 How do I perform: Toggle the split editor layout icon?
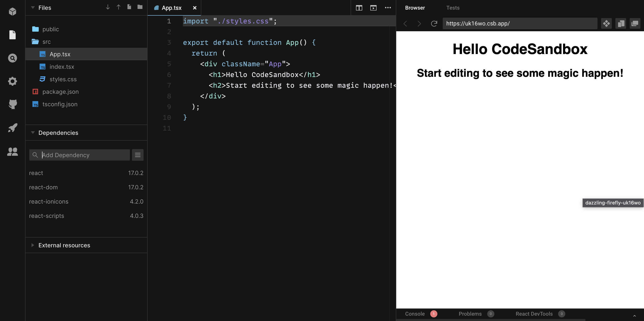pyautogui.click(x=359, y=8)
